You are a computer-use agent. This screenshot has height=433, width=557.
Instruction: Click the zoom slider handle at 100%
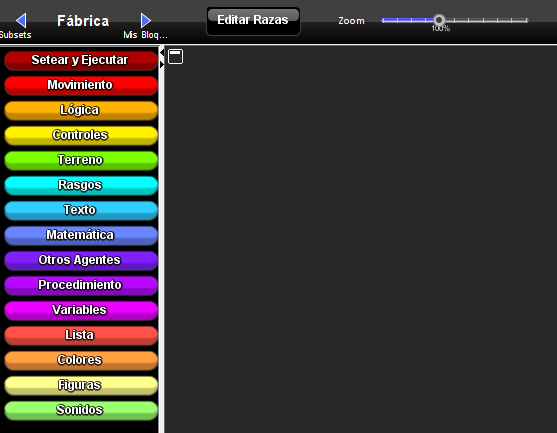tap(439, 20)
